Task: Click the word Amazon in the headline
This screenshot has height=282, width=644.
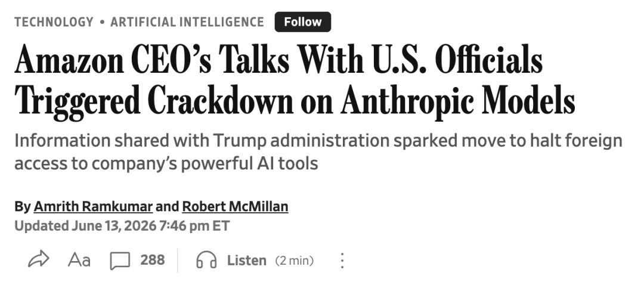Action: coord(69,60)
